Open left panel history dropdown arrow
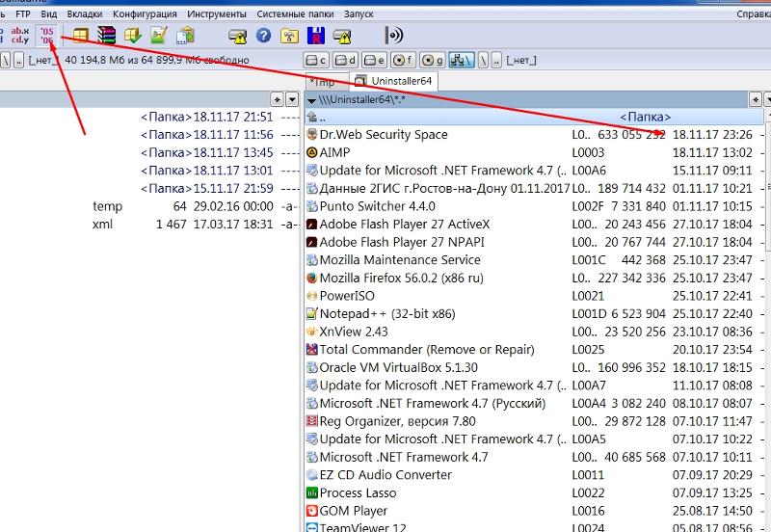Viewport: 771px width, 532px height. coord(292,100)
